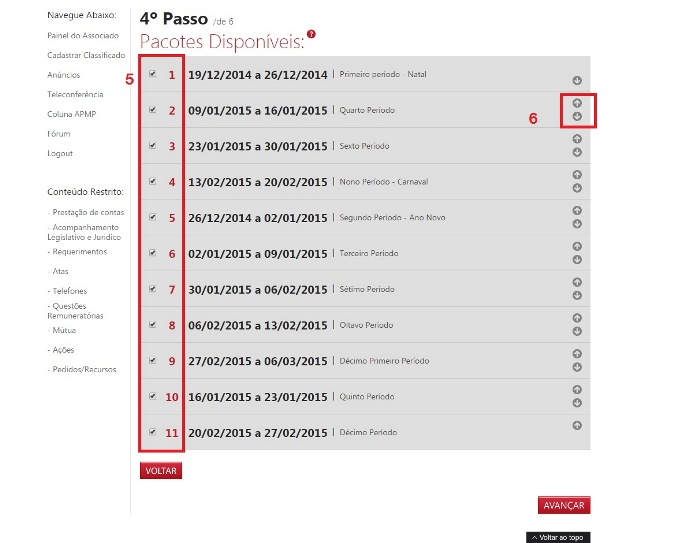The height and width of the screenshot is (543, 700).
Task: Move up the Quinto Período package
Action: (x=577, y=389)
